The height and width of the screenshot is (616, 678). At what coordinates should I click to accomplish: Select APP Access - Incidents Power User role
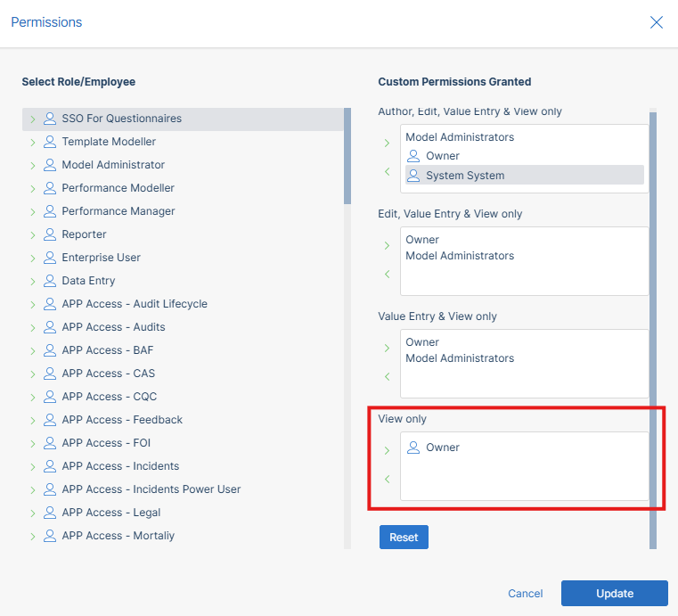click(x=151, y=489)
